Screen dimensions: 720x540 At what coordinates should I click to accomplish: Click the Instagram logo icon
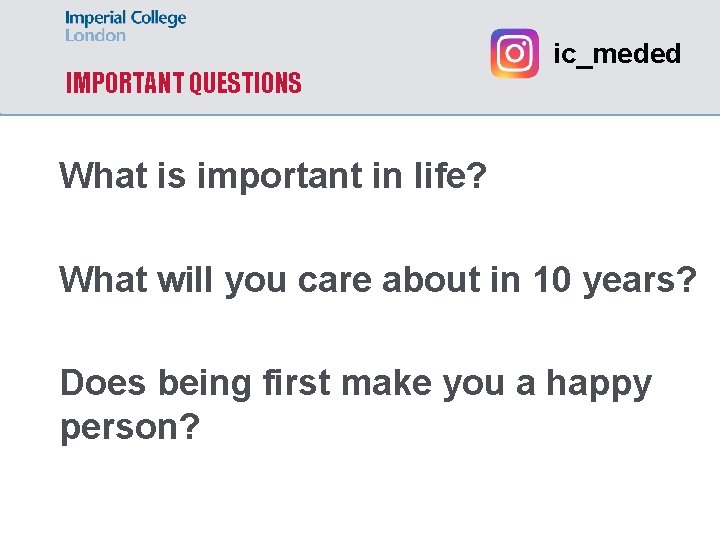[x=514, y=53]
